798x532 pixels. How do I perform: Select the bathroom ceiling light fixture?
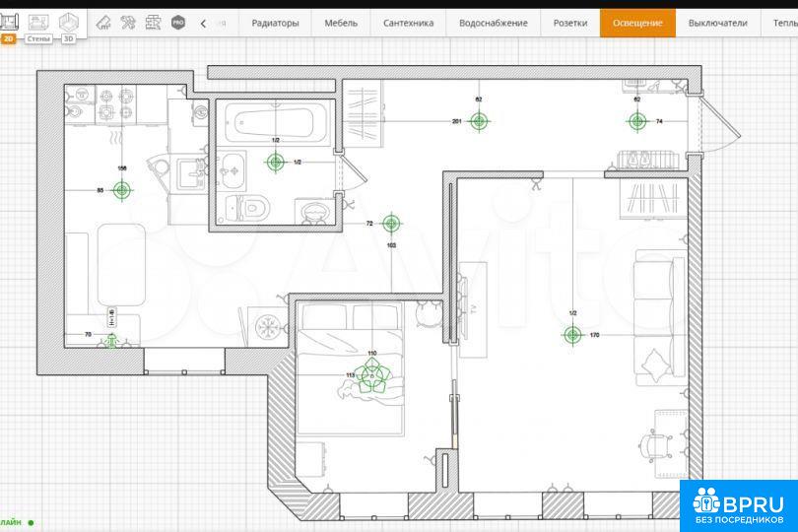tap(275, 162)
